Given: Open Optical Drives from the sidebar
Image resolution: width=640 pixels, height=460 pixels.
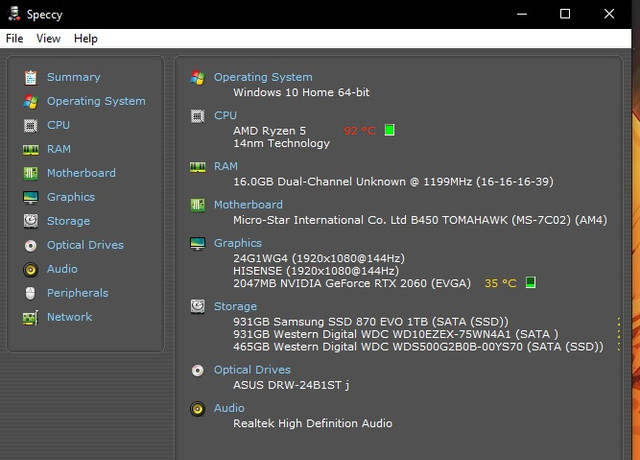Looking at the screenshot, I should [x=85, y=245].
